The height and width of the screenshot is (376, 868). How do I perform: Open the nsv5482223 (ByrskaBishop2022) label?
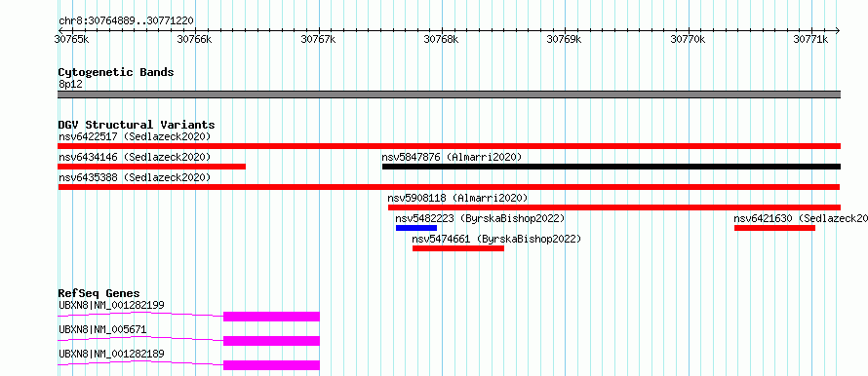(x=480, y=218)
